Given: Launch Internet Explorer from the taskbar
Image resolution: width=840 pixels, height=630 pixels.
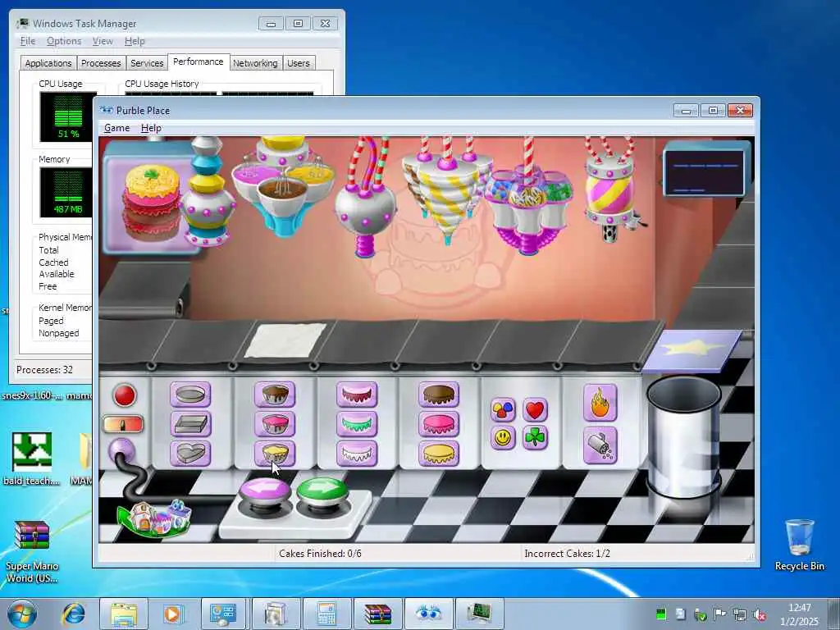Looking at the screenshot, I should click(x=74, y=614).
